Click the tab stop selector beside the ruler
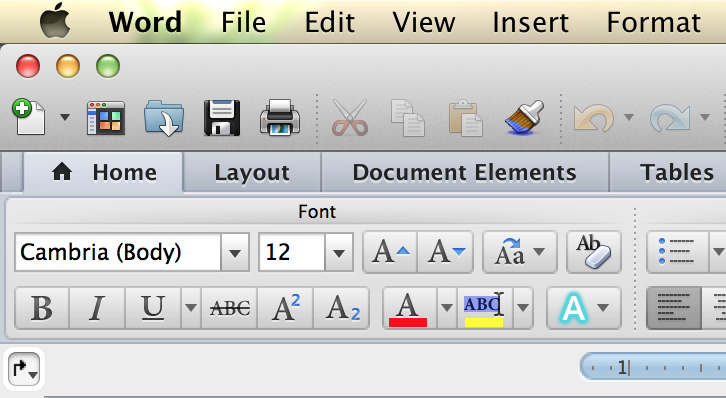This screenshot has height=398, width=726. pos(24,369)
